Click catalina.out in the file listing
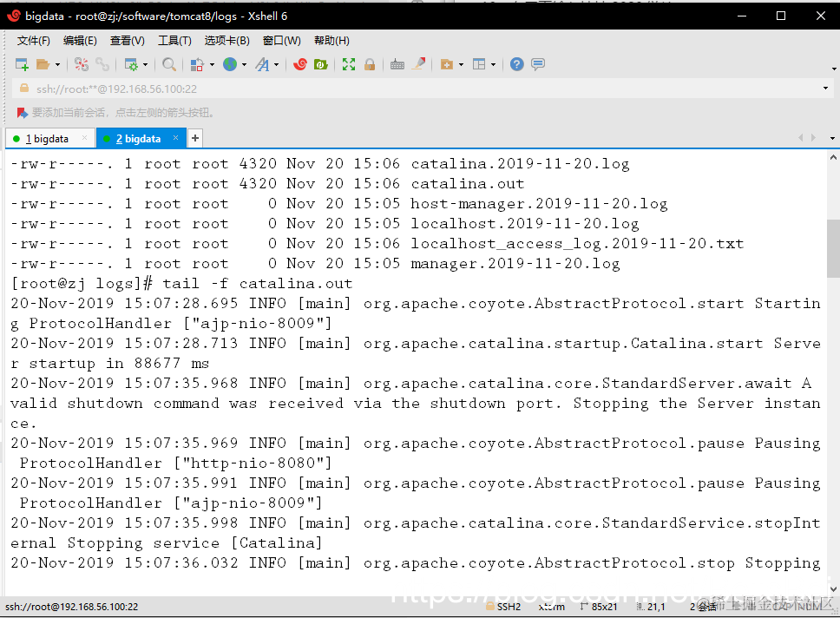 [x=467, y=184]
